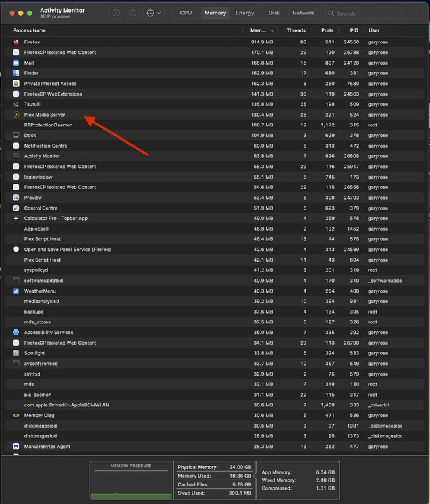Click the backupd process row
The image size is (430, 504).
215,312
